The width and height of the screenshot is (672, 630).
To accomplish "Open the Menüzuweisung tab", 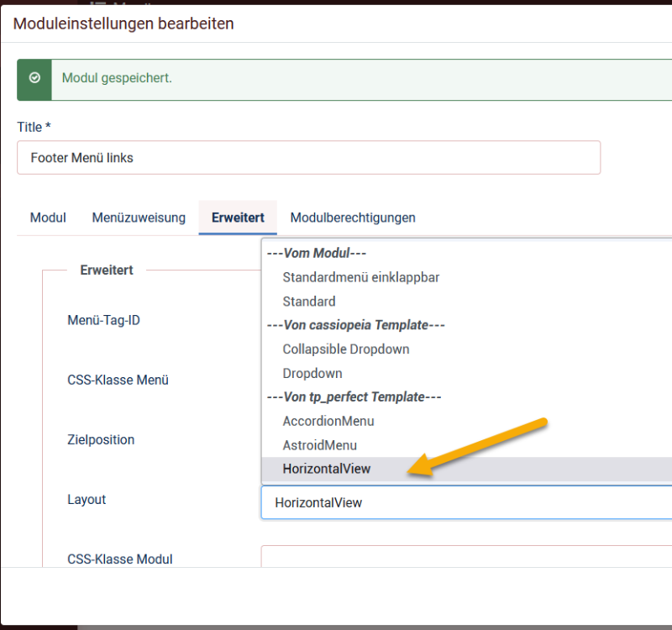I will point(139,218).
